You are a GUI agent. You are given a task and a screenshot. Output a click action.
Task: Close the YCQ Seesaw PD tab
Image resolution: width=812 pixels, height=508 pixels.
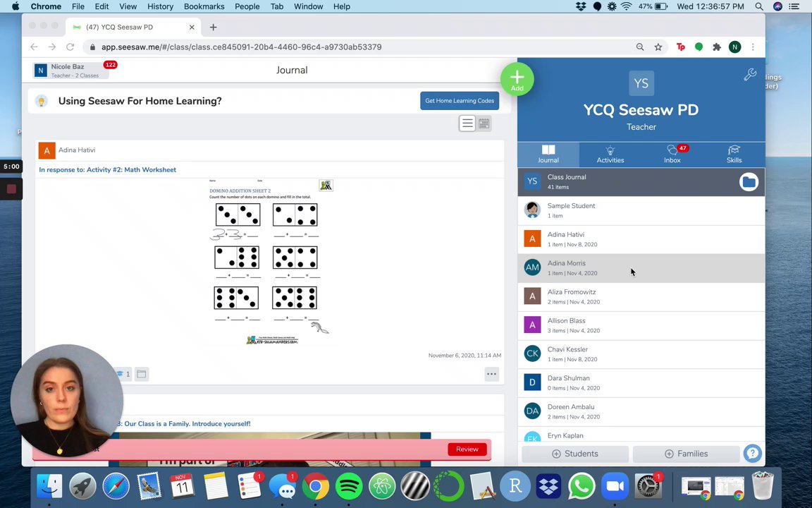tap(192, 27)
